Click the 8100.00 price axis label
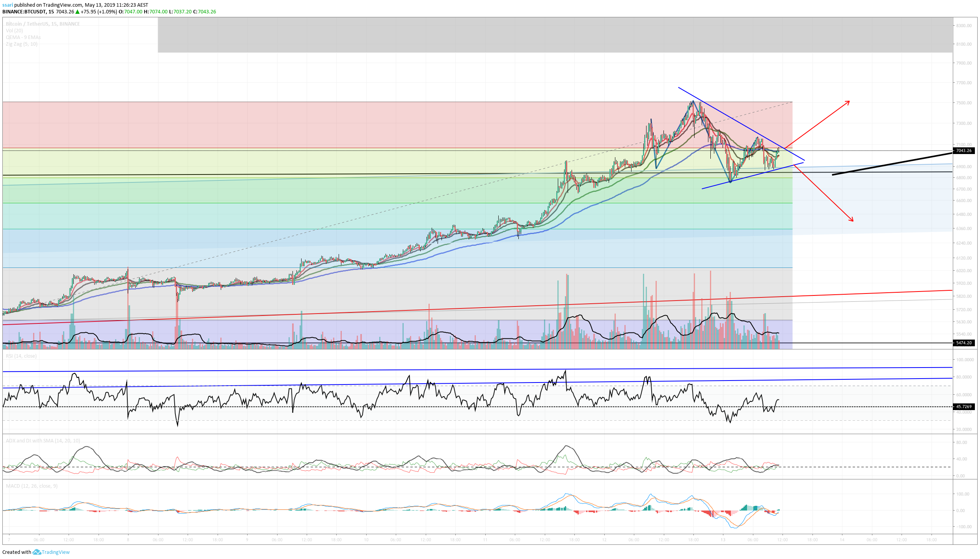The height and width of the screenshot is (559, 980). (x=964, y=44)
